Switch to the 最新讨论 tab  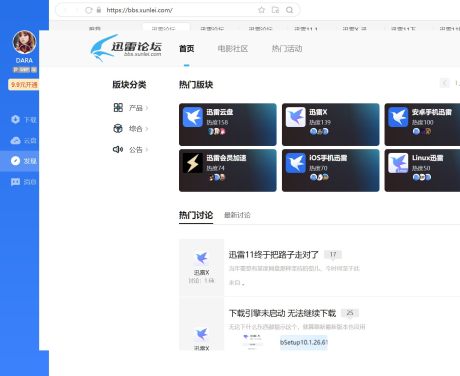237,215
